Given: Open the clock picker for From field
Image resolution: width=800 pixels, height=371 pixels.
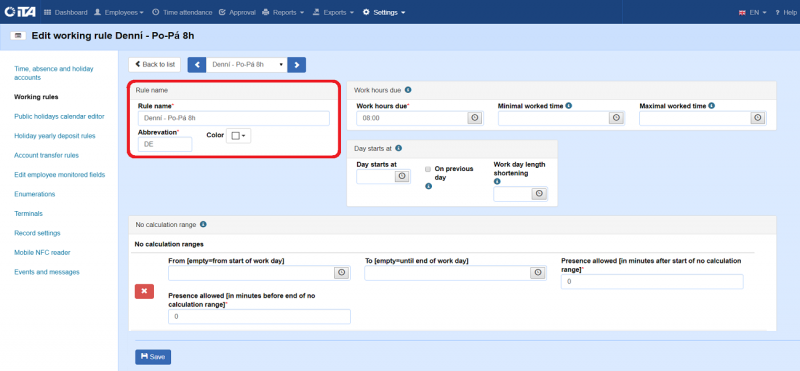Looking at the screenshot, I should [x=342, y=273].
